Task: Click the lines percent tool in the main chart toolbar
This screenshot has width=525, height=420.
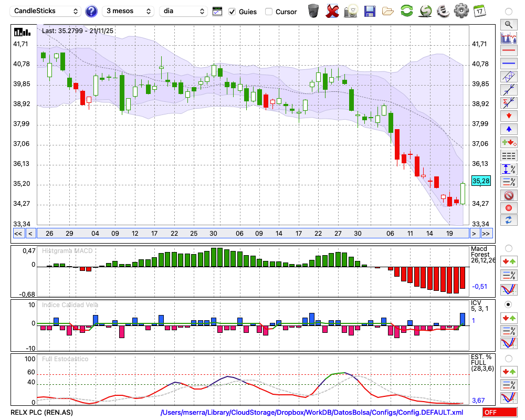Action: click(x=509, y=182)
